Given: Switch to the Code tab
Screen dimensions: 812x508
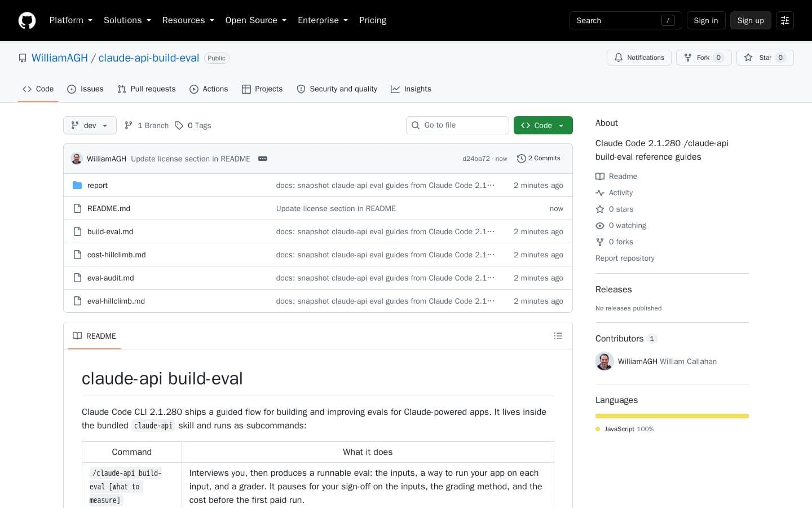Looking at the screenshot, I should coord(38,89).
